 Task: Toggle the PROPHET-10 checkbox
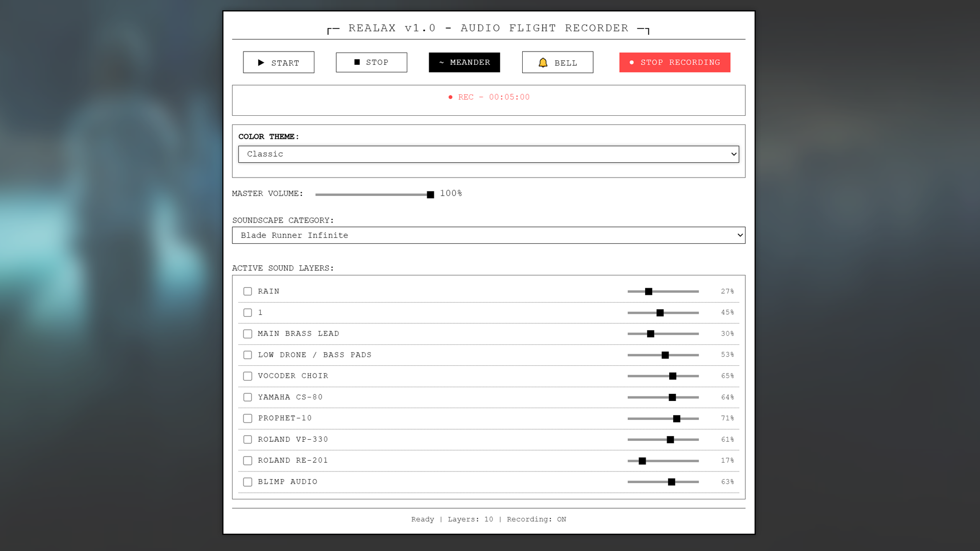pyautogui.click(x=248, y=418)
